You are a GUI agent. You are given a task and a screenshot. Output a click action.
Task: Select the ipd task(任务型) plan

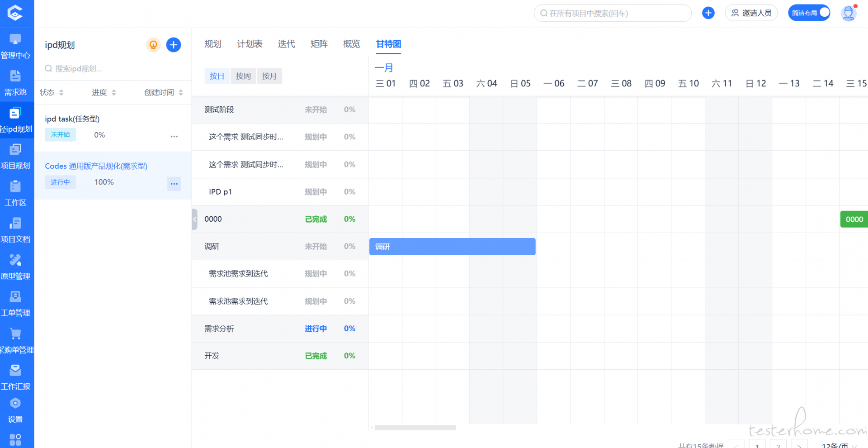72,119
